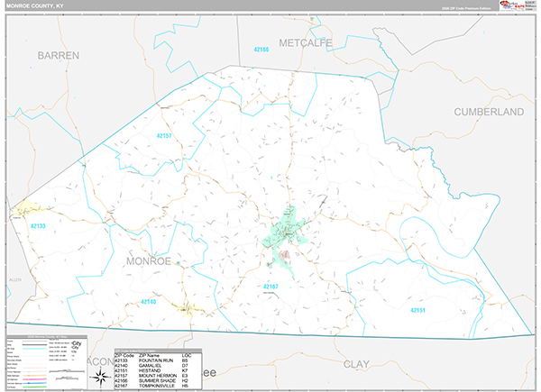Click the Monroe County, KY title text
The height and width of the screenshot is (392, 541).
[x=35, y=6]
